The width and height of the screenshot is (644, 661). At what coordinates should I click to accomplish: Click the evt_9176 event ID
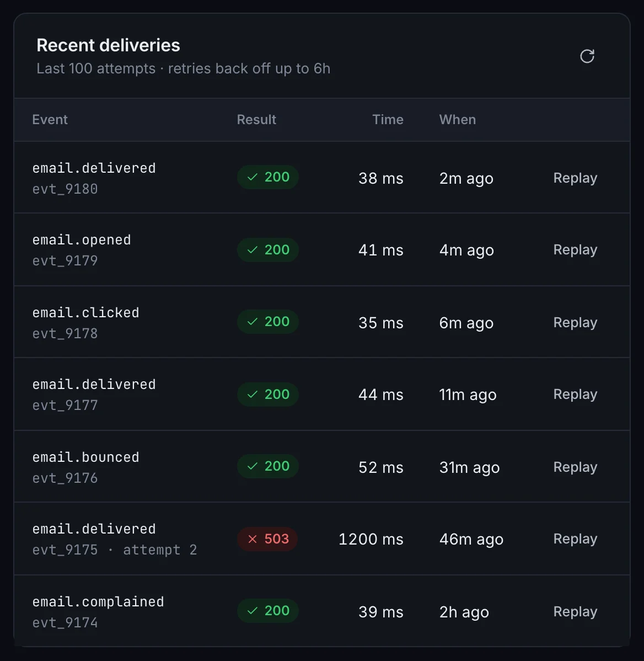tap(65, 478)
